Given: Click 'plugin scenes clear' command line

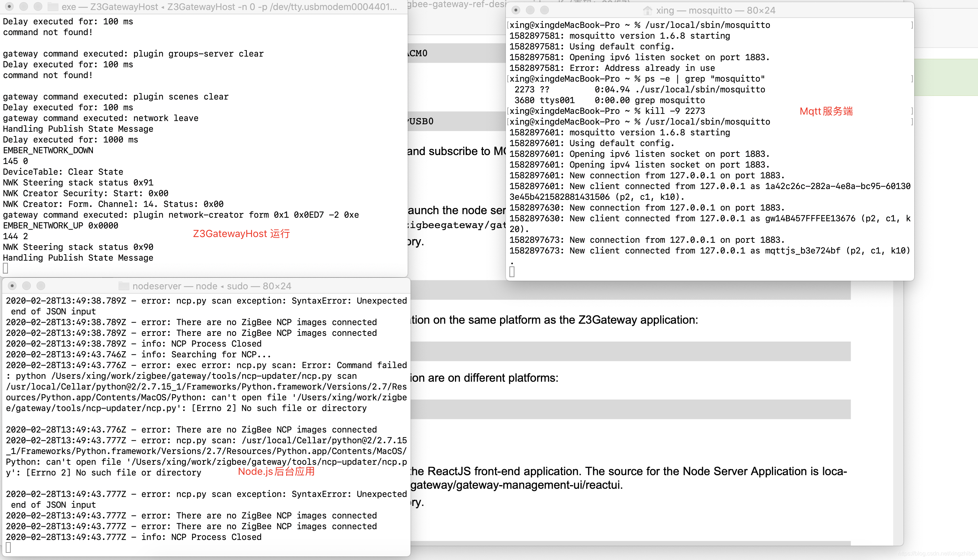Looking at the screenshot, I should point(116,97).
